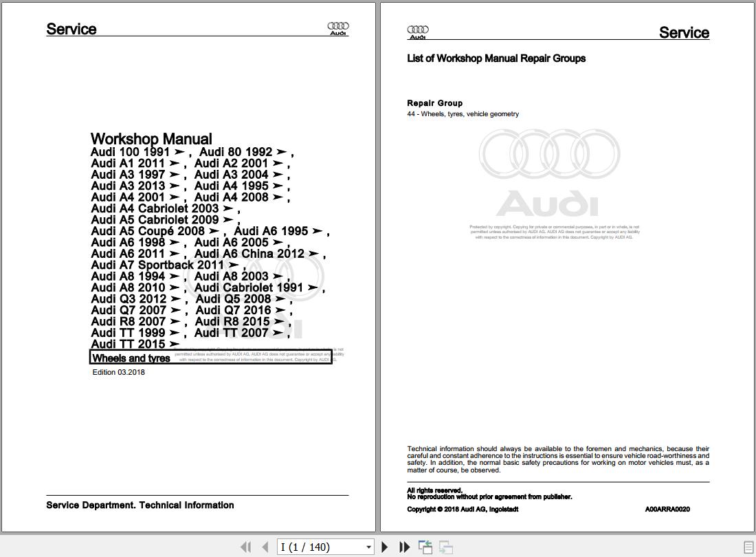
Task: Go to the previous page
Action: pyautogui.click(x=265, y=547)
